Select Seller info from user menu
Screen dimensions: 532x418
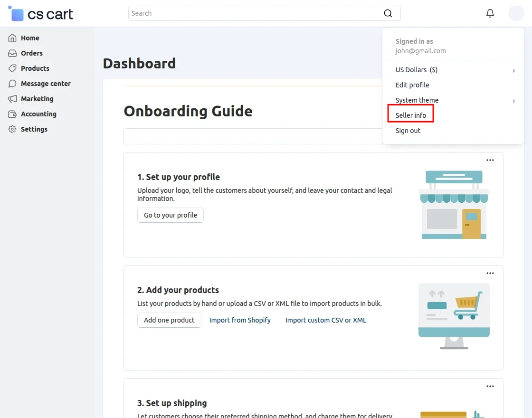coord(411,115)
